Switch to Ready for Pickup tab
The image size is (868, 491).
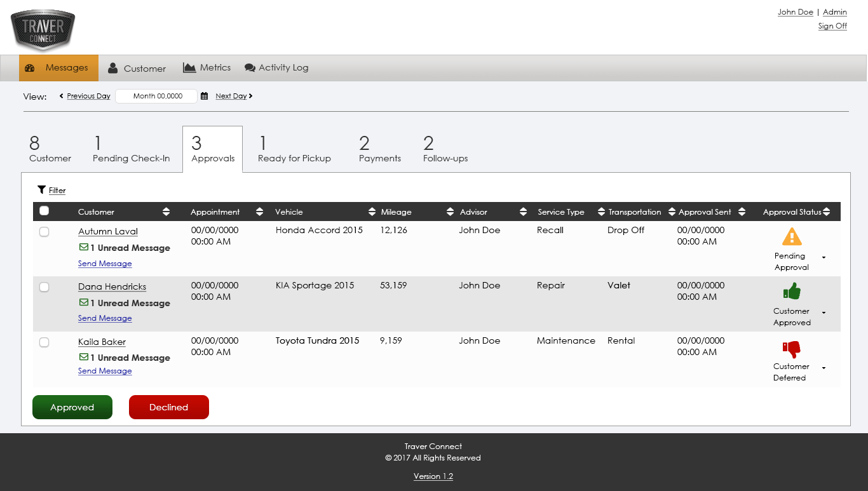[294, 150]
